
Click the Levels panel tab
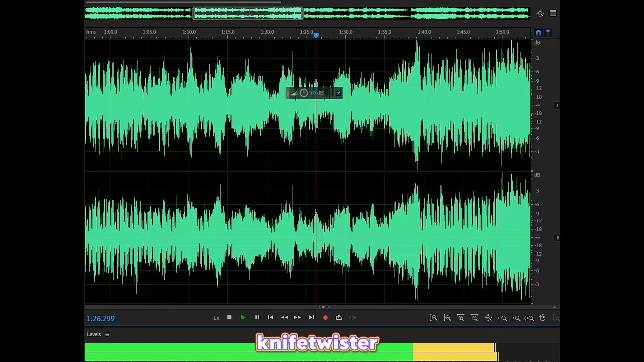[x=94, y=334]
